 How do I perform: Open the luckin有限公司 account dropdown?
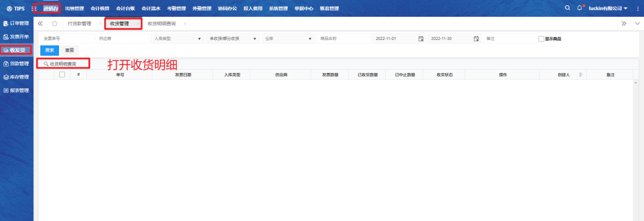(x=608, y=8)
